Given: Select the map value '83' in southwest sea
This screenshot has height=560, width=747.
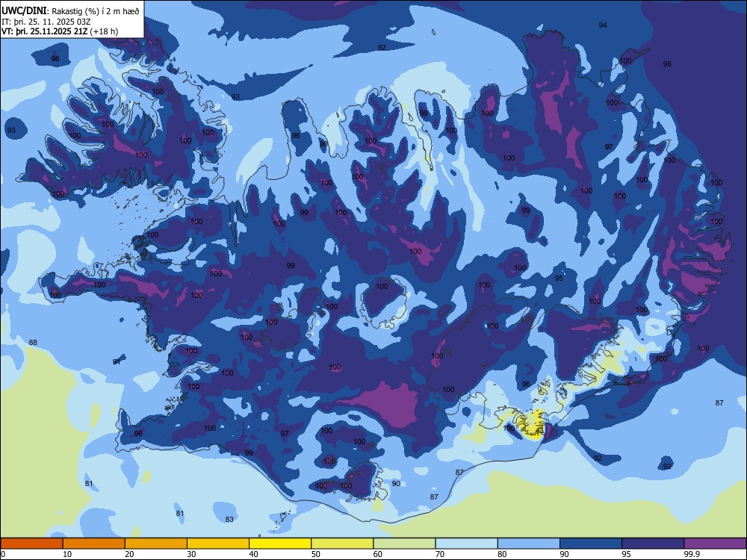Looking at the screenshot, I should 229,519.
